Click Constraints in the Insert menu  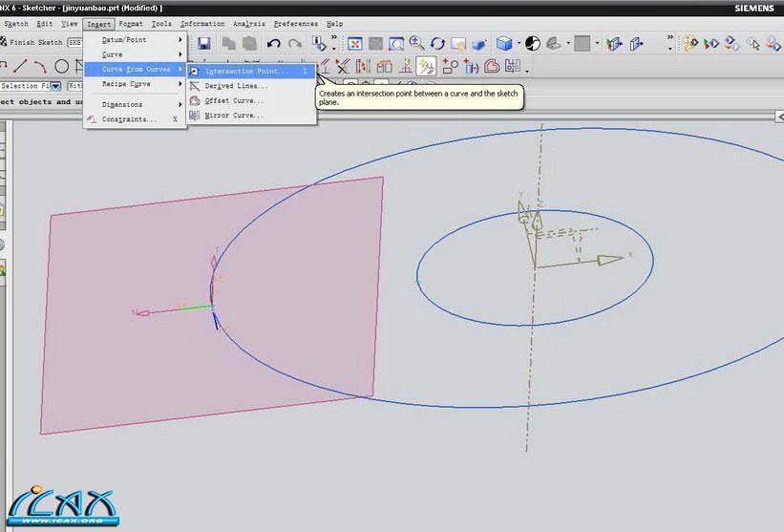coord(129,119)
